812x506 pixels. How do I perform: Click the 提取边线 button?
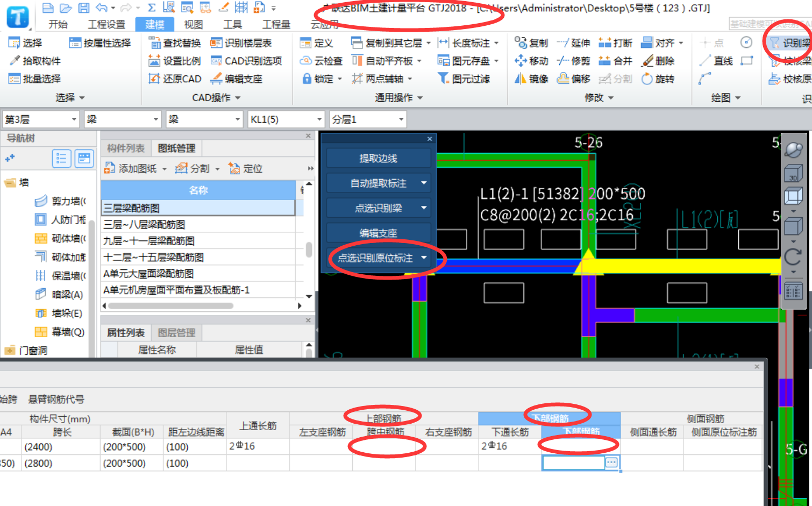click(379, 159)
